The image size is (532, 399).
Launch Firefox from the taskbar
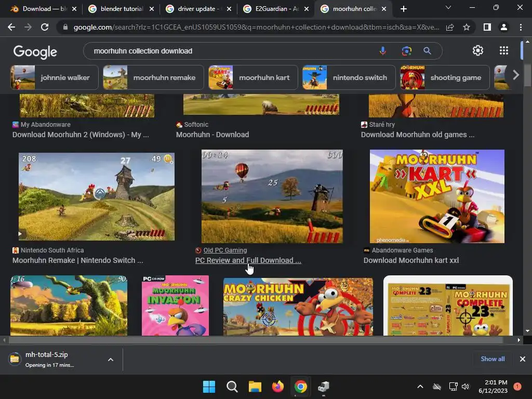(278, 387)
